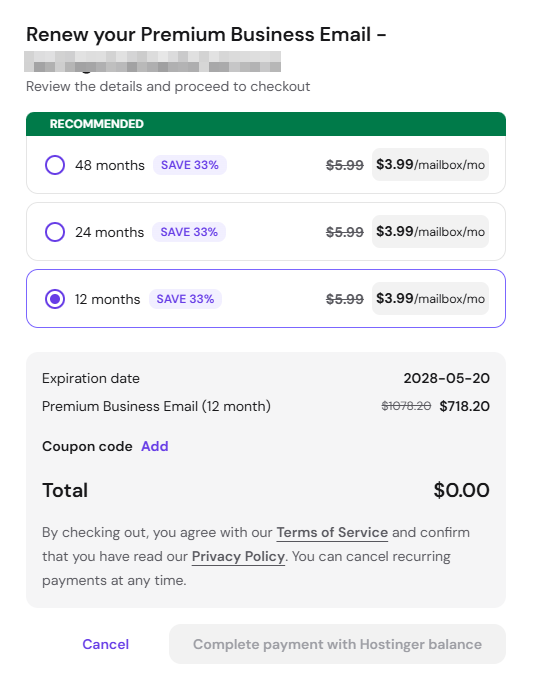The image size is (538, 699).
Task: Click the green RECOMMENDED banner
Action: (x=266, y=124)
